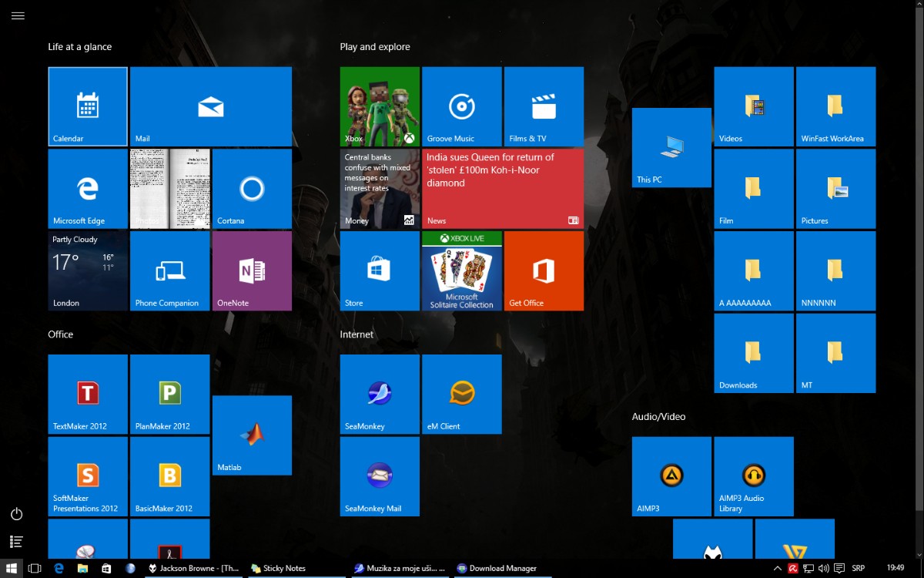Open the SeaMonkey browser tile
The height and width of the screenshot is (578, 924).
point(380,394)
